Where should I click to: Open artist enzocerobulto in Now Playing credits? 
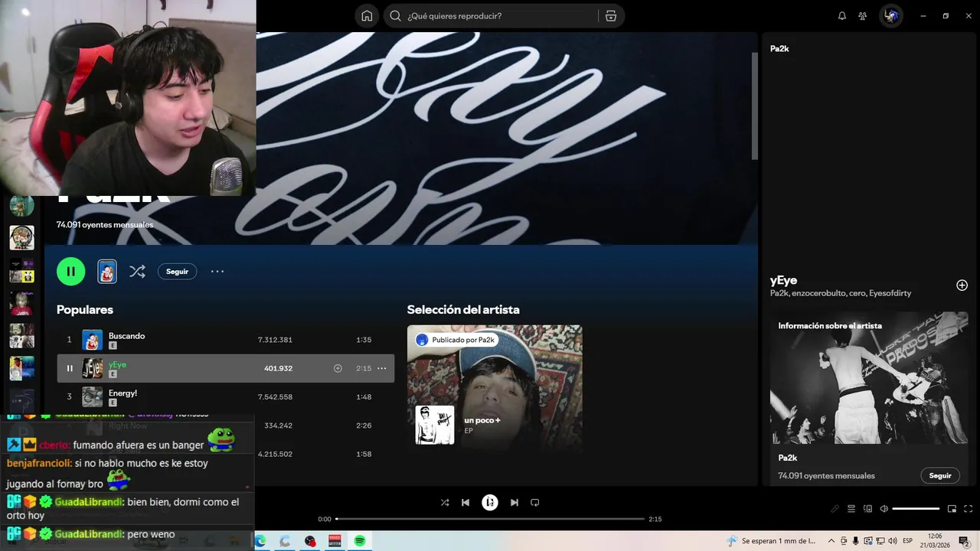click(x=819, y=293)
